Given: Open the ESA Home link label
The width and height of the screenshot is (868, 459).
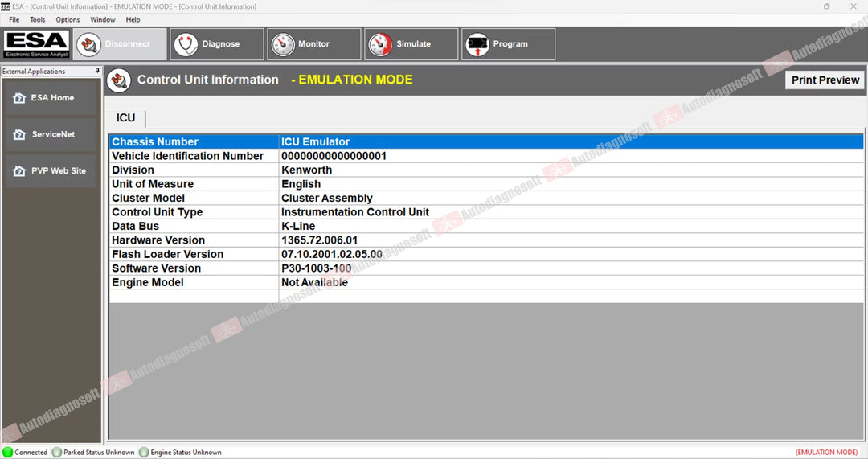Looking at the screenshot, I should point(52,98).
